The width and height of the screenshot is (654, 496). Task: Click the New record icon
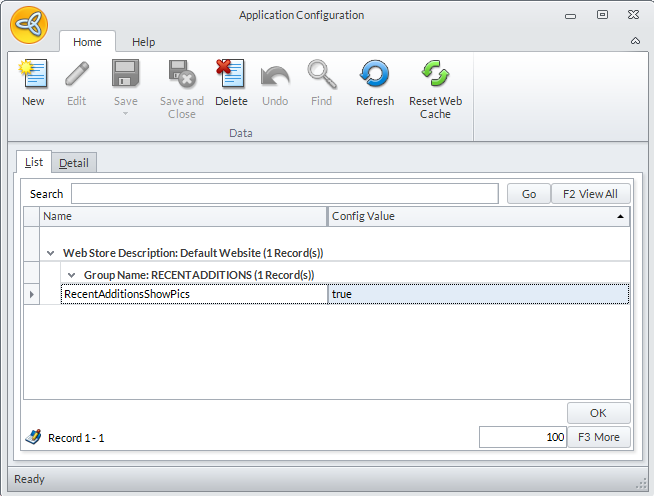pyautogui.click(x=33, y=76)
